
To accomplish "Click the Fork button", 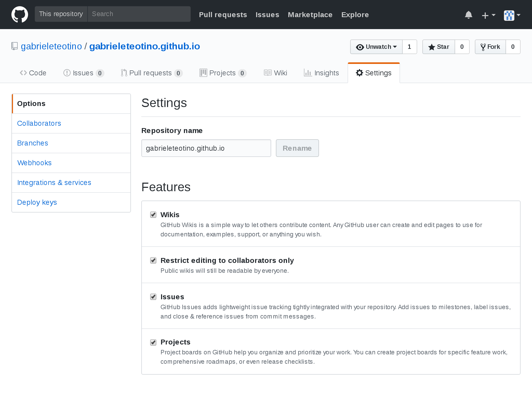I will click(x=490, y=47).
